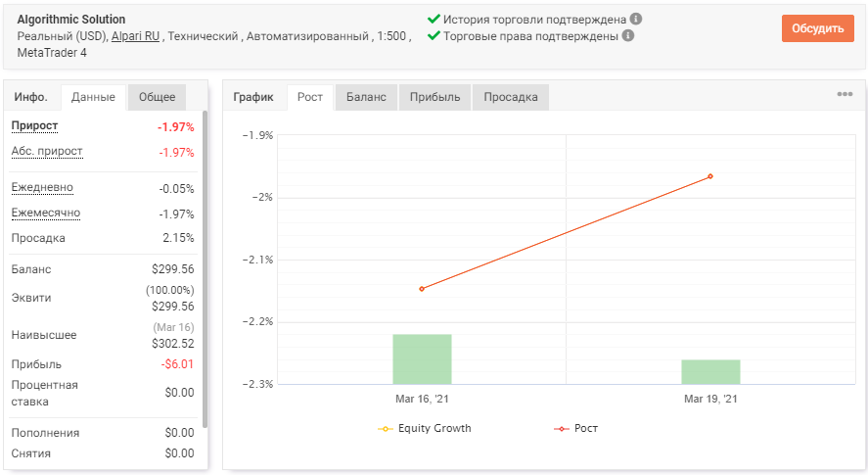
Task: Click the orange Обсудить button
Action: pos(818,28)
